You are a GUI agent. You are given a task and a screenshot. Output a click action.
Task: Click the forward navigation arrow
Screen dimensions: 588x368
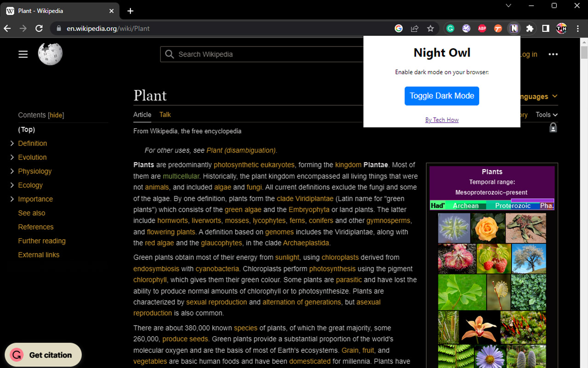pyautogui.click(x=23, y=29)
